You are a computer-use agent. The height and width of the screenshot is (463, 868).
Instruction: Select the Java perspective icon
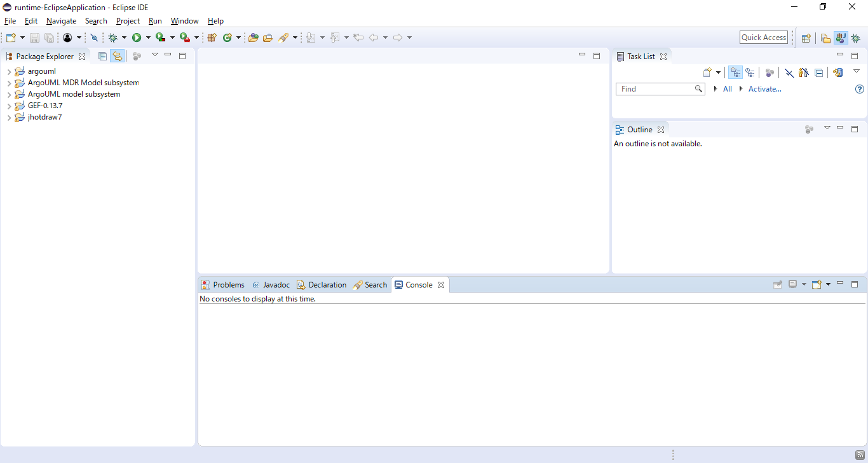[841, 38]
